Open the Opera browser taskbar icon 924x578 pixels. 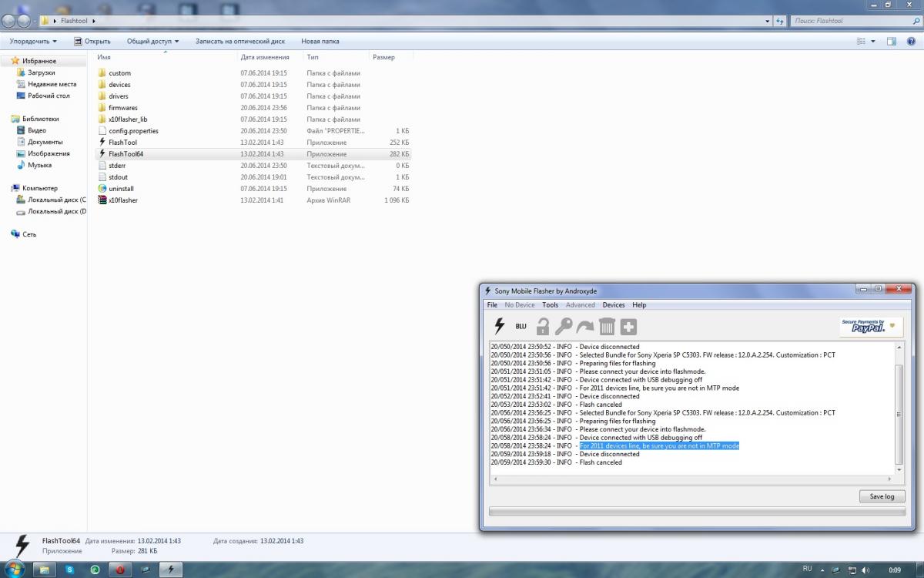coord(120,570)
